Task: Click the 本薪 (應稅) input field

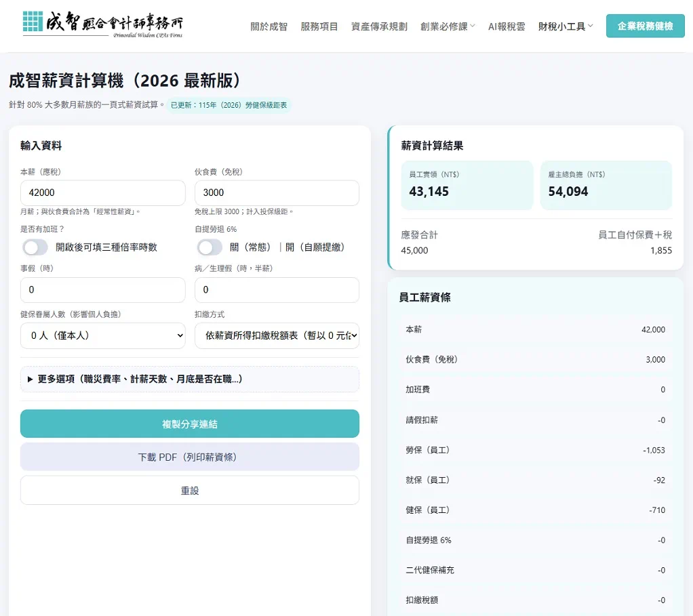Action: coord(102,192)
